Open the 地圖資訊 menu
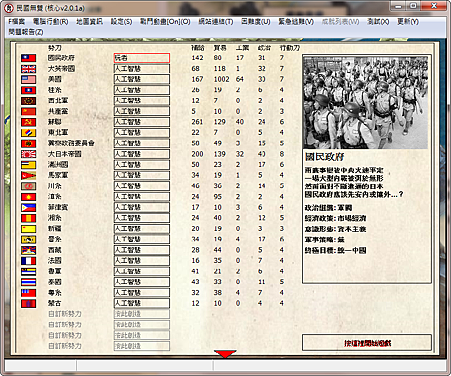The width and height of the screenshot is (451, 376). tap(89, 22)
